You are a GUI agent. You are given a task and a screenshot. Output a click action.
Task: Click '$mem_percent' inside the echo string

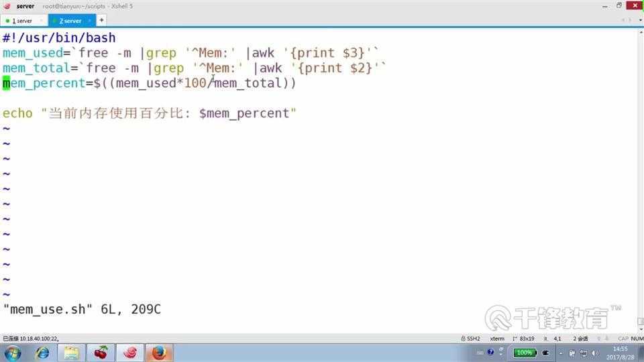point(244,113)
